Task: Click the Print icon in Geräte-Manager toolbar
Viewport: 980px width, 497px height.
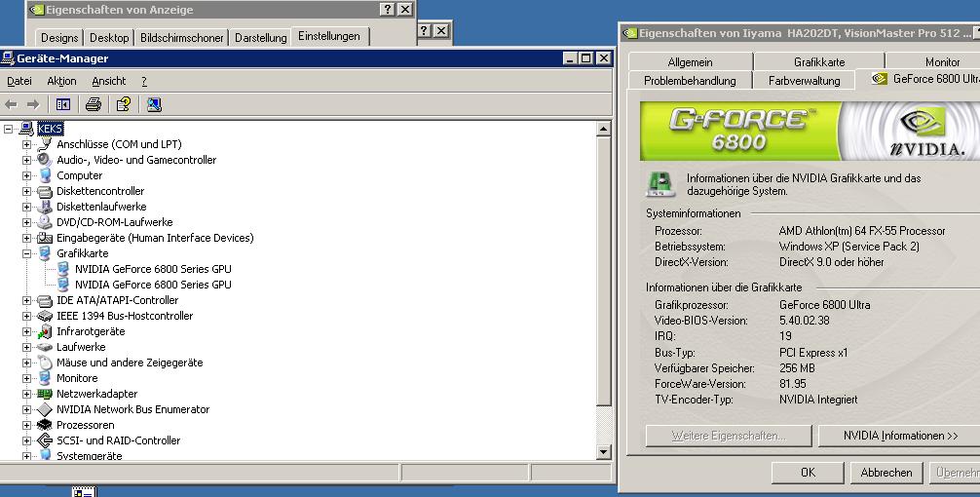Action: (94, 104)
